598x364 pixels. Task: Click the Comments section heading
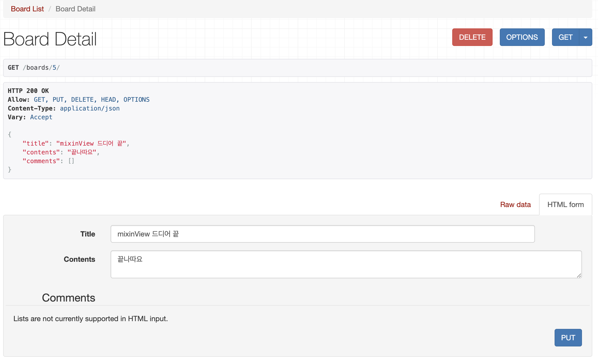[68, 298]
